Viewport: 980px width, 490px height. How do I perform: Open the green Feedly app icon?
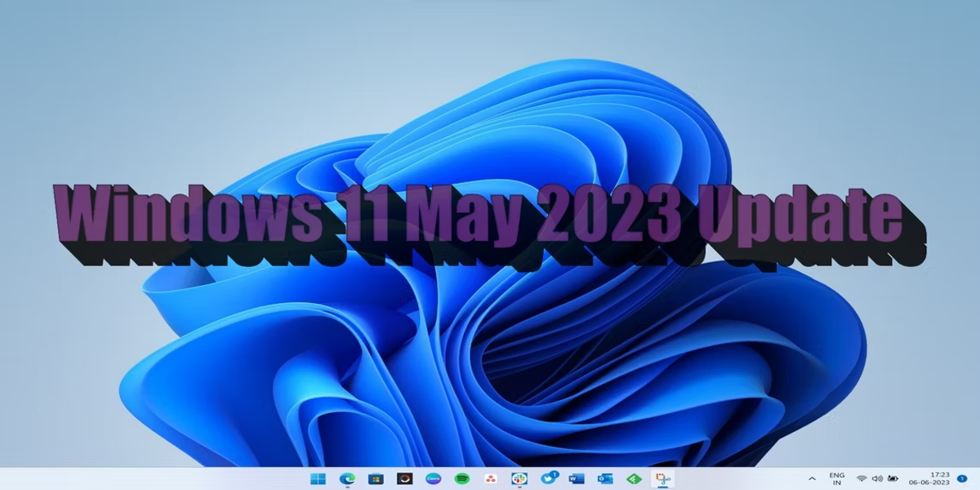(634, 479)
